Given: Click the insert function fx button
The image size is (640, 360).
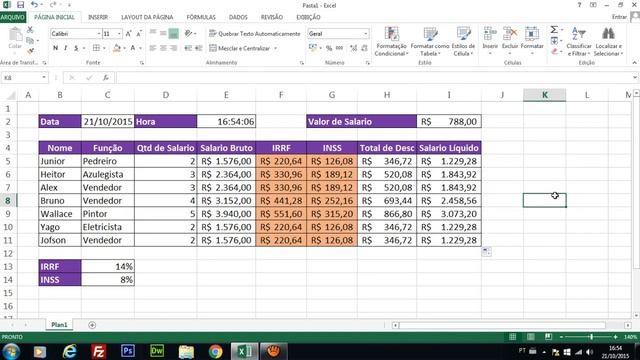Looking at the screenshot, I should [x=106, y=78].
